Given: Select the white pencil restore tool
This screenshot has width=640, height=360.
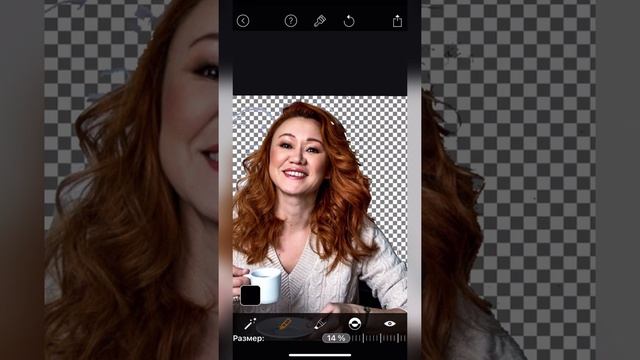Looking at the screenshot, I should pyautogui.click(x=320, y=324).
